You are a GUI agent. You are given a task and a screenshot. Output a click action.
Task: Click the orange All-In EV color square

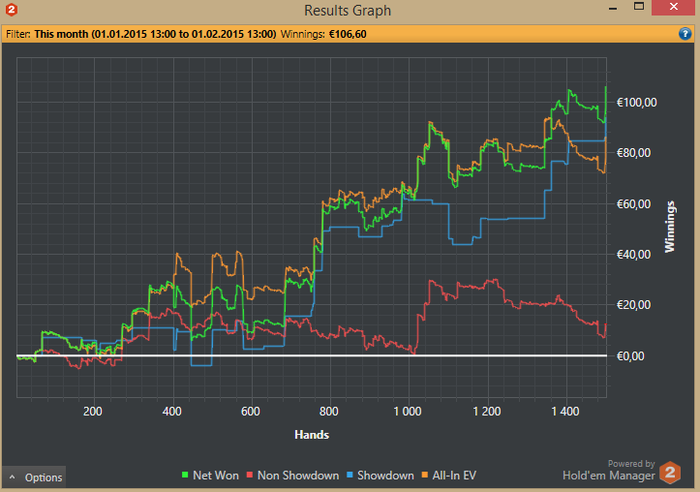click(x=425, y=475)
